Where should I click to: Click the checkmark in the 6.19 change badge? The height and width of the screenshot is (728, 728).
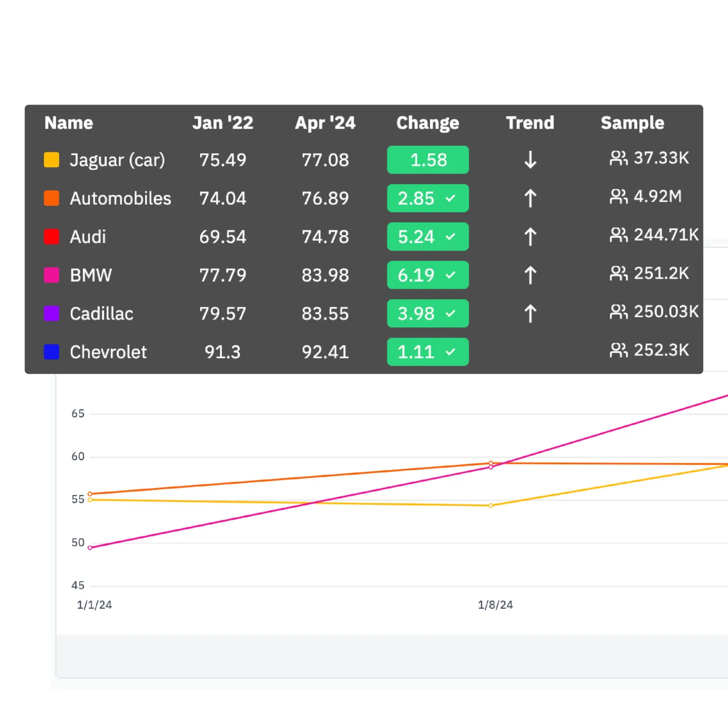[x=450, y=275]
